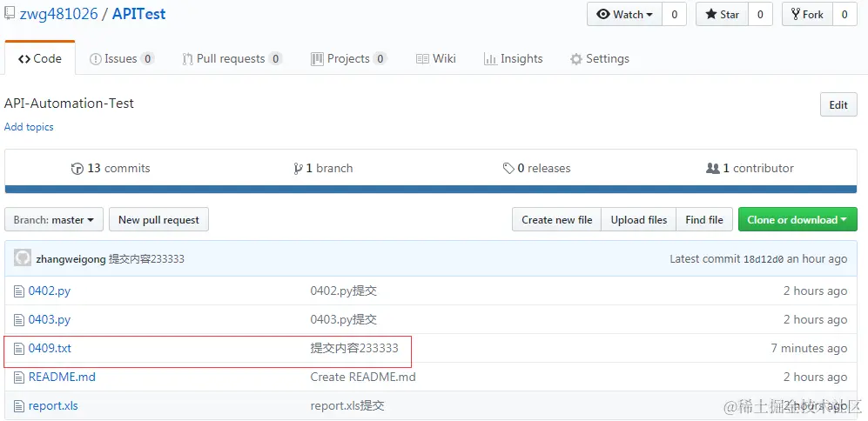Screen dimensions: 868x421
Task: Click zhangweigong's avatar in the commit bar
Action: pyautogui.click(x=23, y=258)
